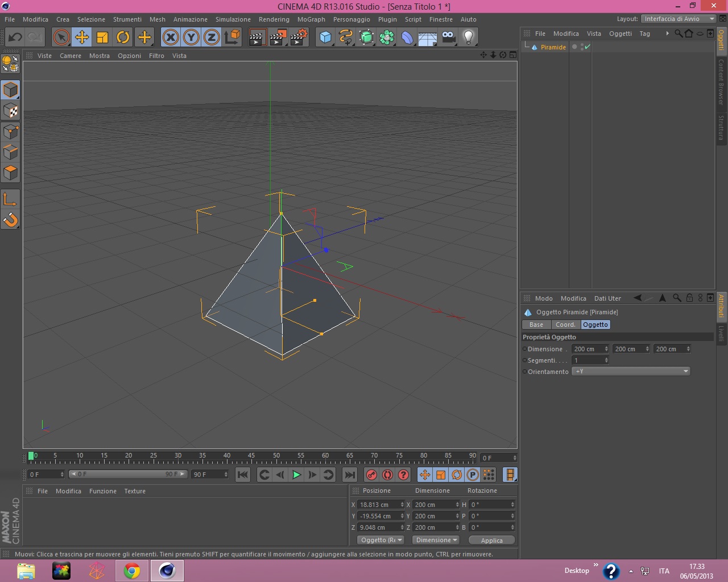Select the Move tool in top toolbar
This screenshot has width=728, height=582.
point(82,38)
